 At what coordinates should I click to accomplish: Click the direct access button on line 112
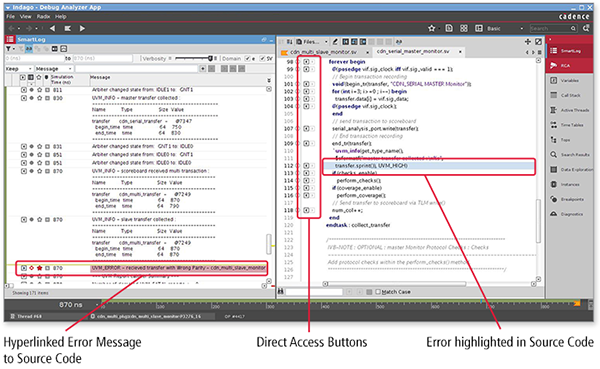tap(306, 166)
